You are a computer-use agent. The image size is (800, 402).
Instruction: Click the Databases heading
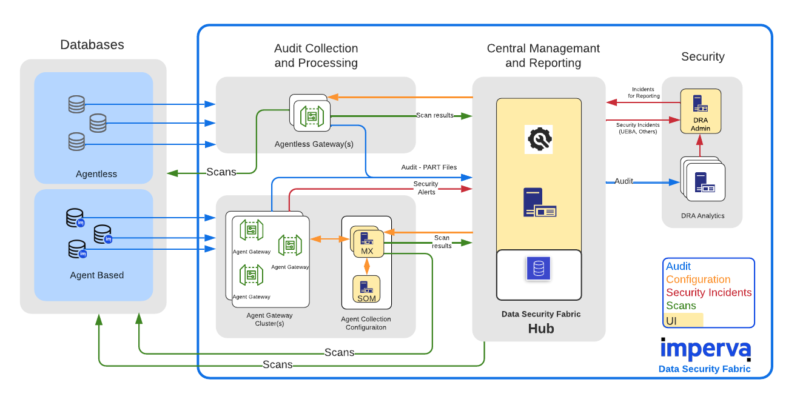[x=93, y=45]
